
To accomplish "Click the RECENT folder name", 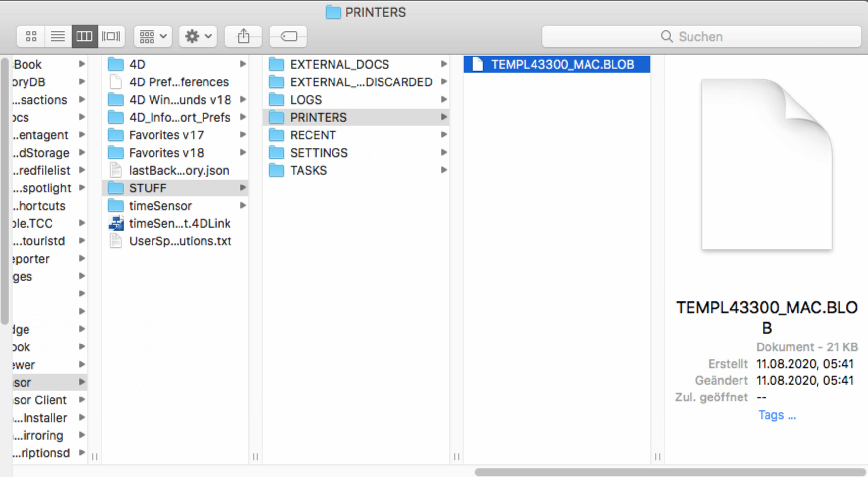I will (313, 135).
